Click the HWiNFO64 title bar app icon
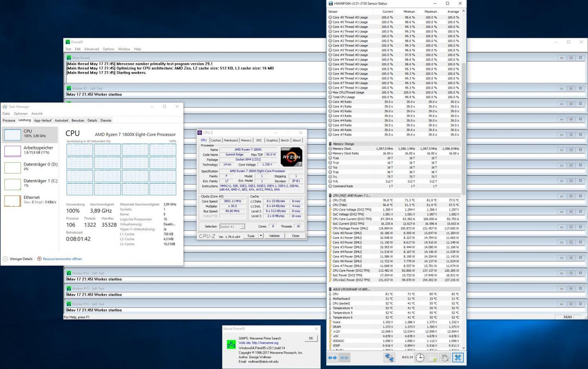588x369 pixels. [x=331, y=3]
